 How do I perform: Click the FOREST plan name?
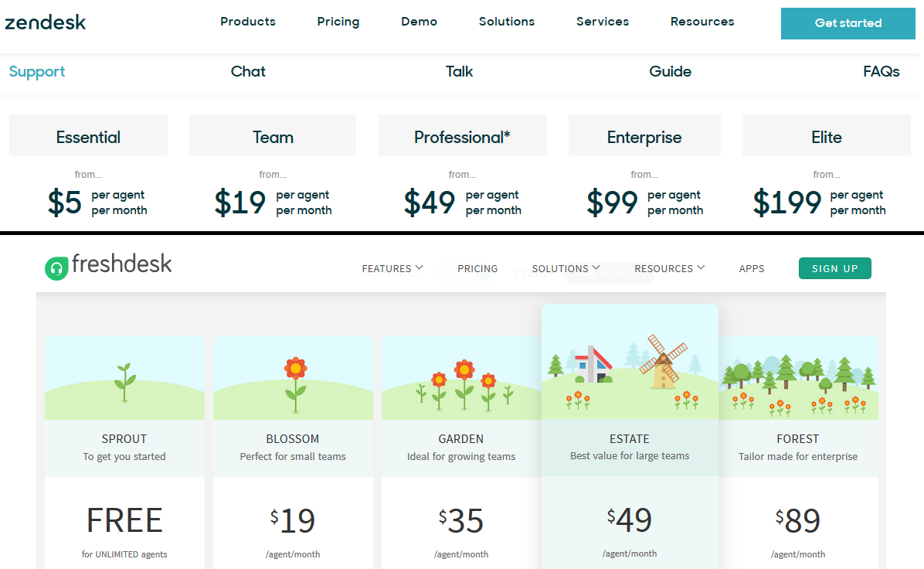click(798, 438)
